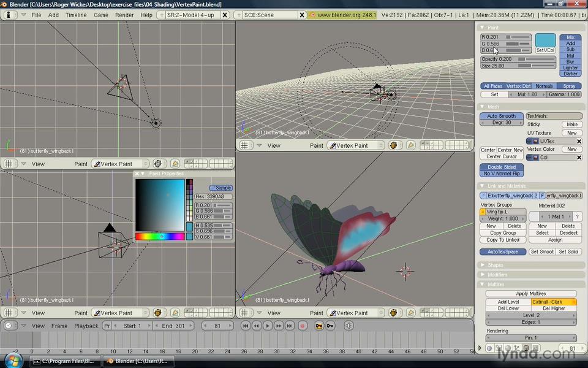Viewport: 588px width, 368px height.
Task: Open the Game menu
Action: [101, 15]
